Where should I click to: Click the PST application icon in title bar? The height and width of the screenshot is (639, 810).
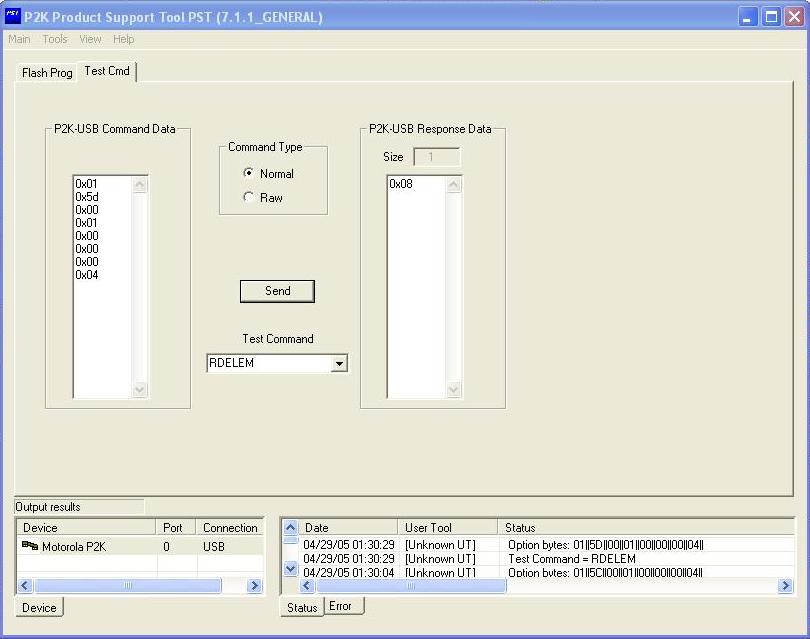pyautogui.click(x=12, y=16)
